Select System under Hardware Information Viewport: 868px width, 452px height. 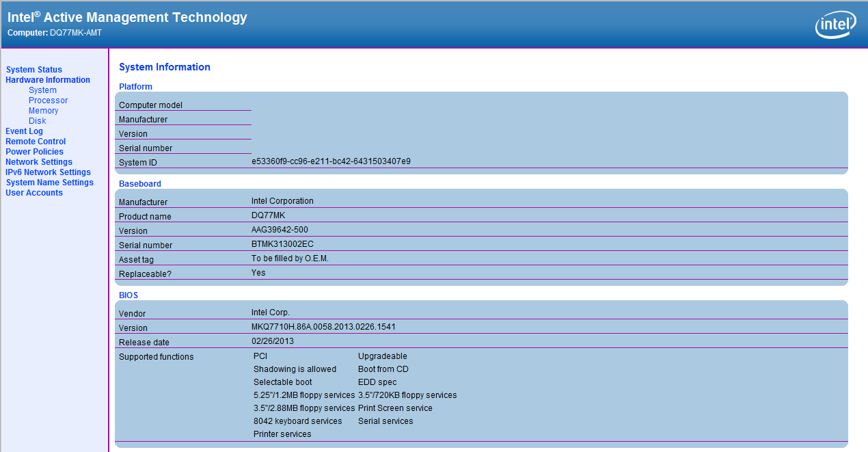click(x=43, y=90)
